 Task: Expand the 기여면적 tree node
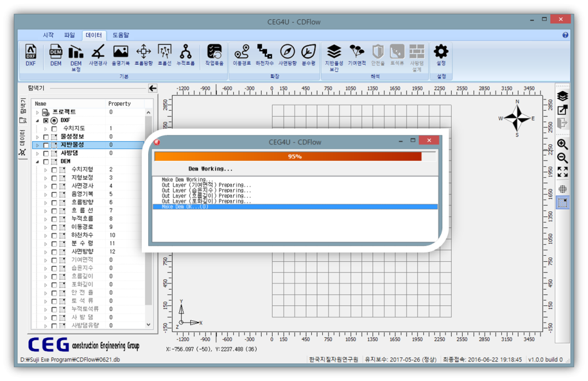tap(46, 261)
